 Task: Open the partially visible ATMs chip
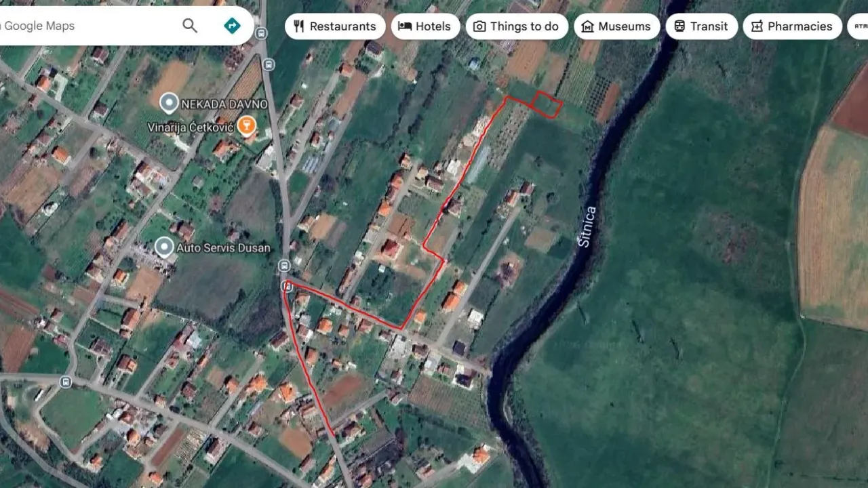point(861,26)
